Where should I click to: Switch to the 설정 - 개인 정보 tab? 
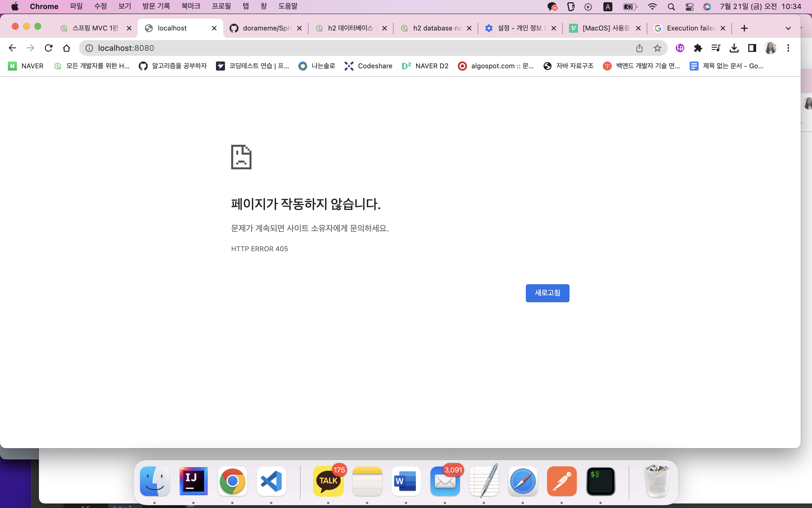[x=520, y=28]
